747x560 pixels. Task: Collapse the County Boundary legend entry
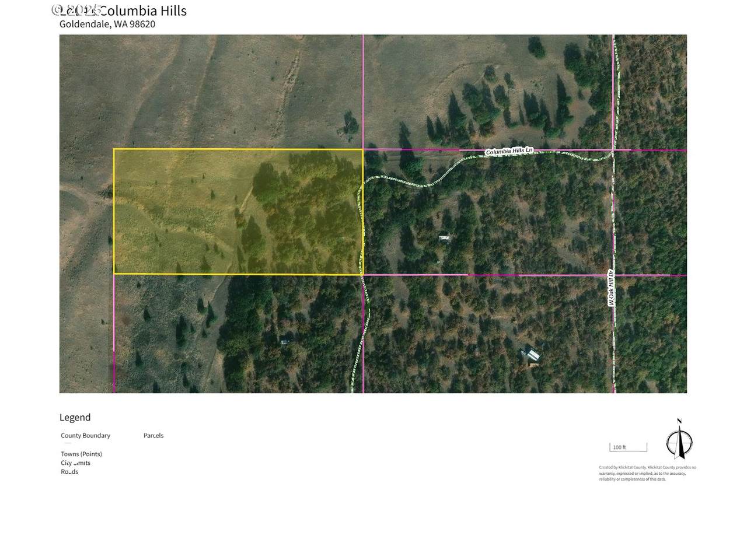click(x=85, y=435)
